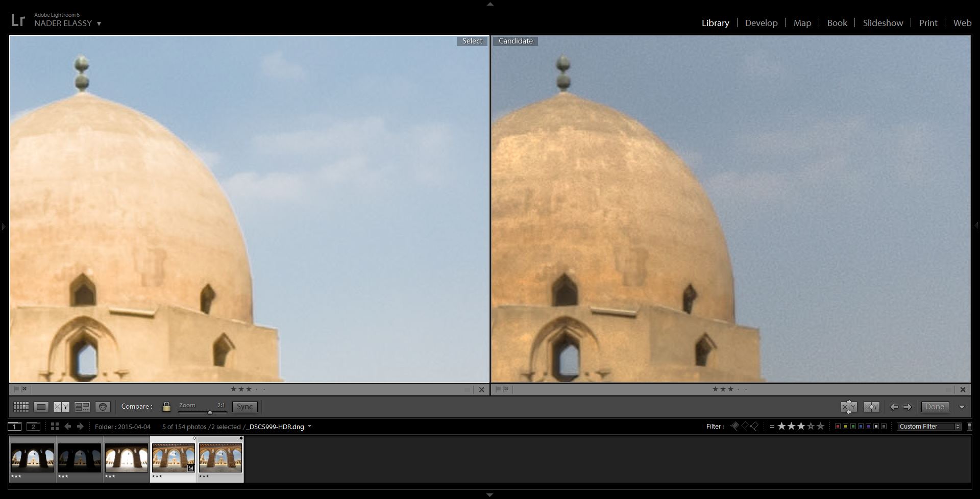980x499 pixels.
Task: Switch to Loupe view
Action: tap(41, 407)
